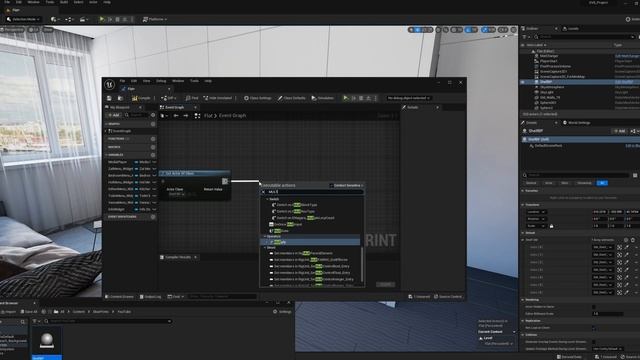The image size is (640, 360).
Task: Open My Blueprint panel settings gear
Action: click(153, 116)
